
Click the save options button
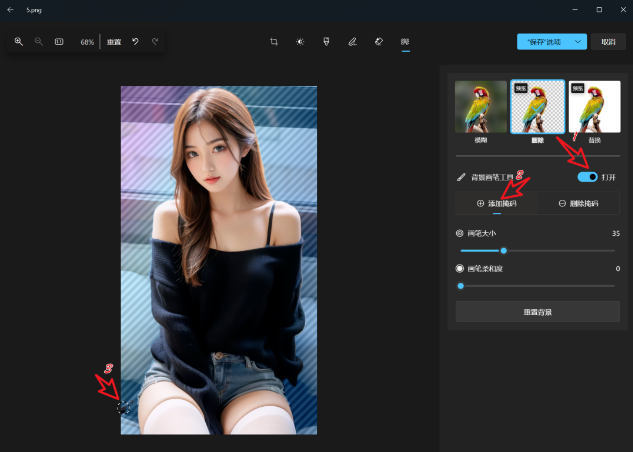click(x=546, y=42)
